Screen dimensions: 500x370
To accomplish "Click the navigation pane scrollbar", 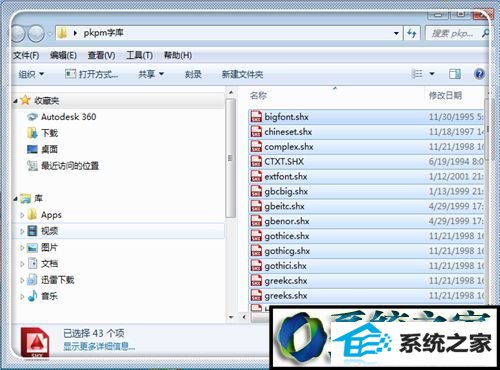I will coord(231,159).
